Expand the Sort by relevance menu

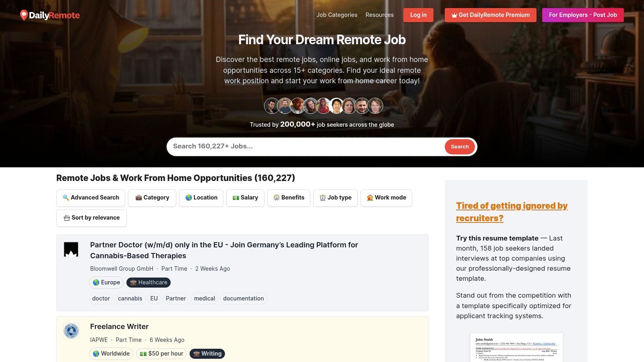pos(91,218)
